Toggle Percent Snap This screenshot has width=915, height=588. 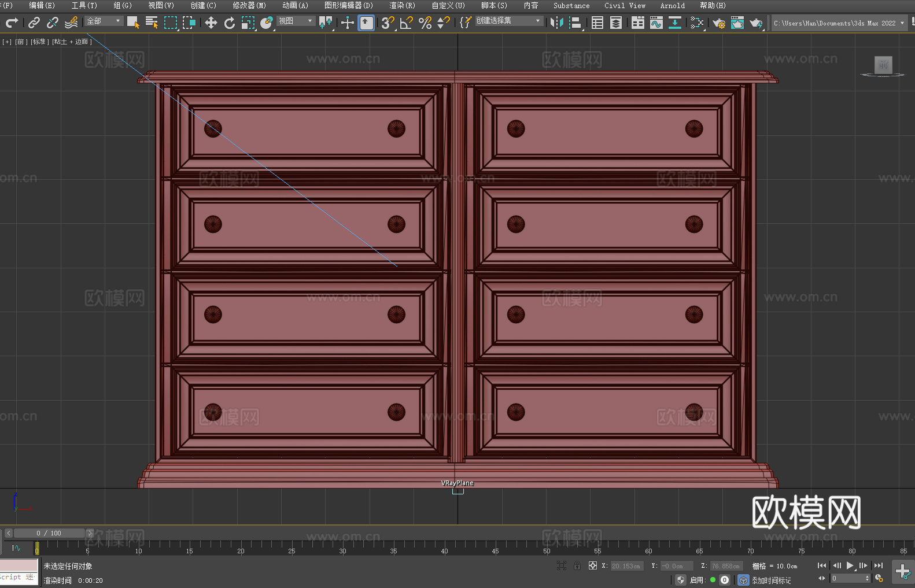tap(425, 23)
